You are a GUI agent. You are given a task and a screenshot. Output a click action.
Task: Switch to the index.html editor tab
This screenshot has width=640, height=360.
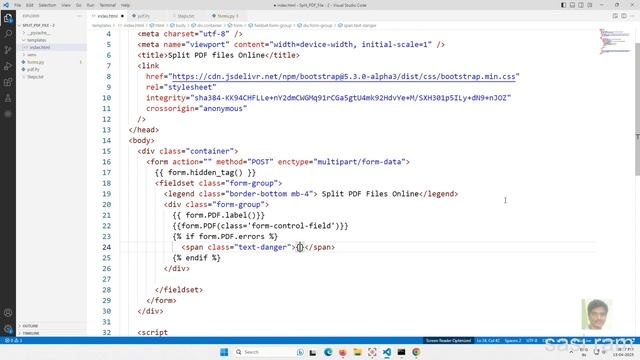(107, 16)
